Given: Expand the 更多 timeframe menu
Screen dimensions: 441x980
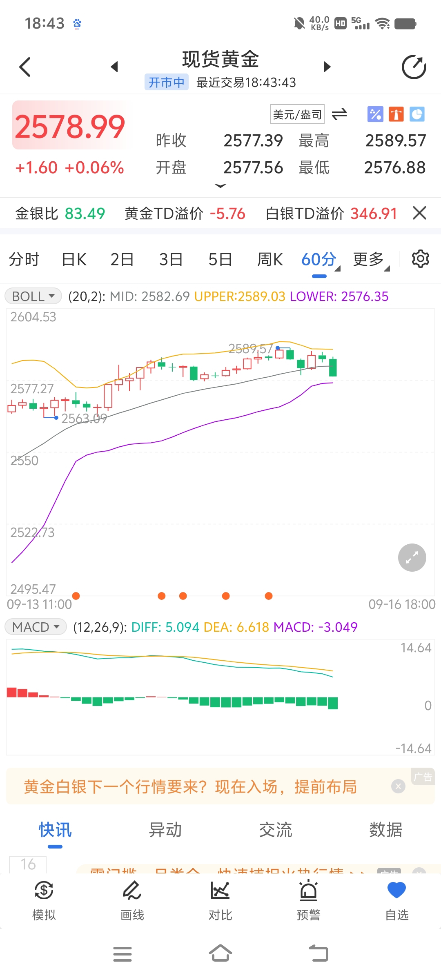Looking at the screenshot, I should (x=371, y=259).
